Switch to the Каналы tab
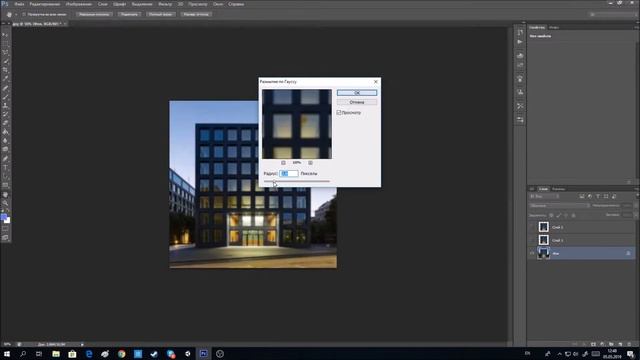The image size is (640, 360). (558, 189)
